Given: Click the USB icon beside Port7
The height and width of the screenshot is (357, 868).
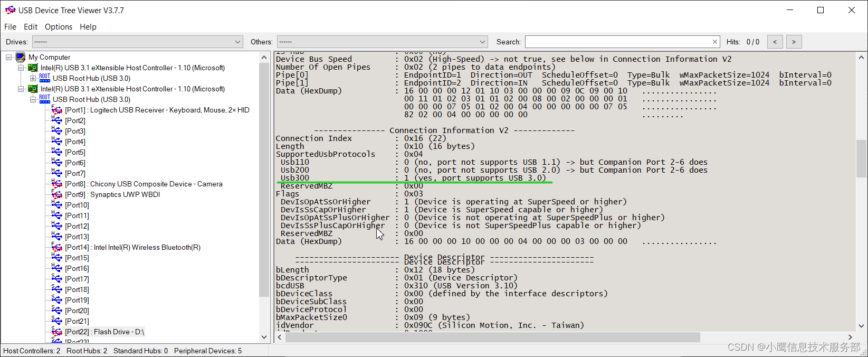Looking at the screenshot, I should click(x=57, y=173).
